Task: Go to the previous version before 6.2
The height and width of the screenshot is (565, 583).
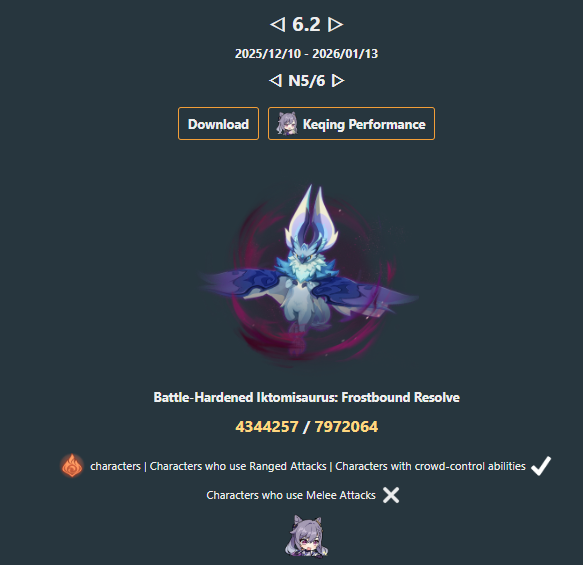Action: point(277,25)
